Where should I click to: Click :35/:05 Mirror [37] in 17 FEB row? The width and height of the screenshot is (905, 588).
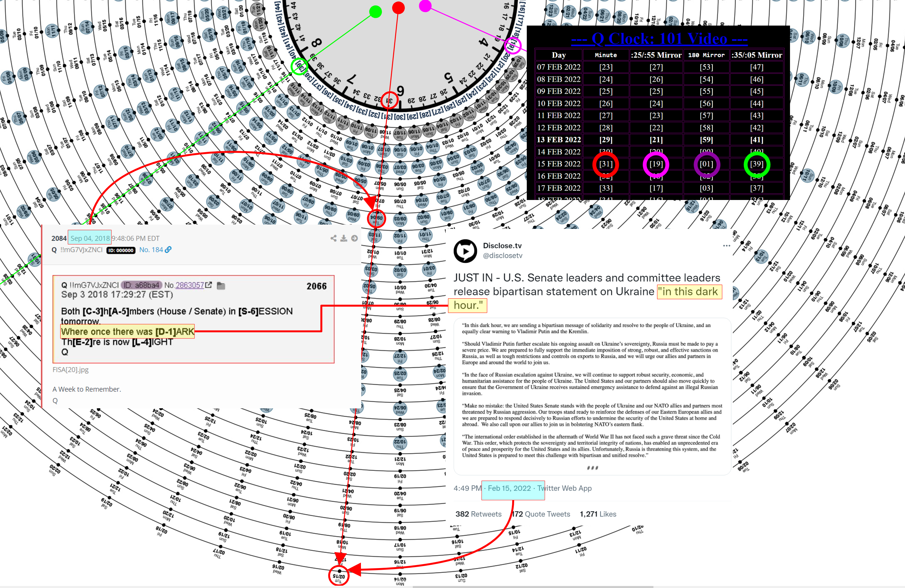coord(757,188)
